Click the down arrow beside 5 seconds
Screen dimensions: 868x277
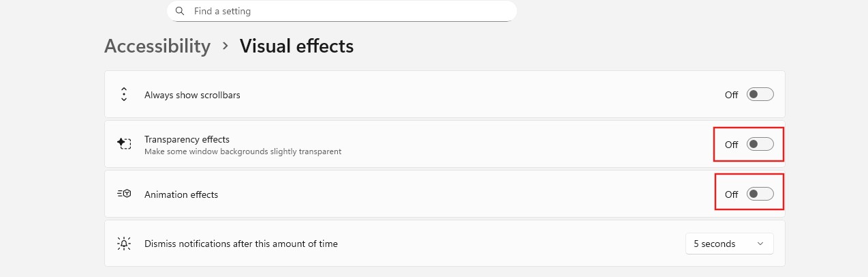[760, 244]
